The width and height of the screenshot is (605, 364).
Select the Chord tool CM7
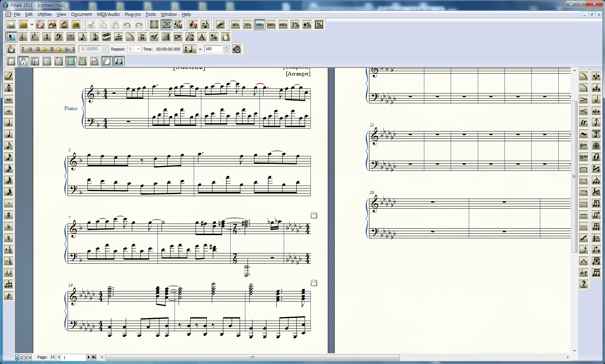(x=178, y=37)
